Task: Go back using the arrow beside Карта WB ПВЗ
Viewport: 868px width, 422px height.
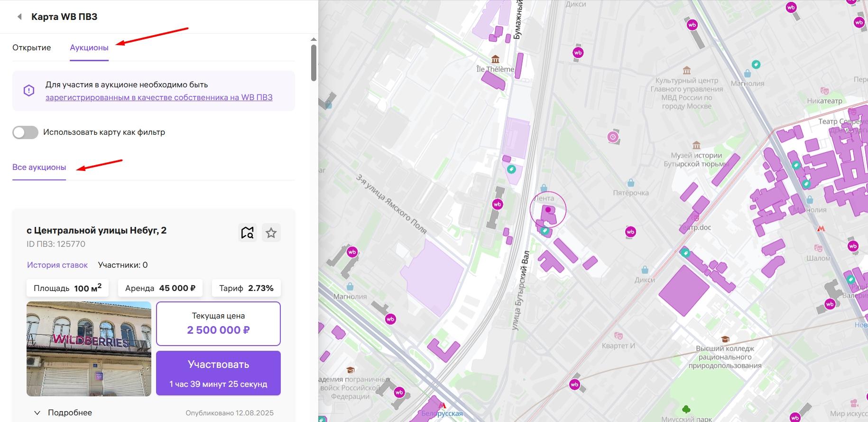Action: click(x=19, y=17)
